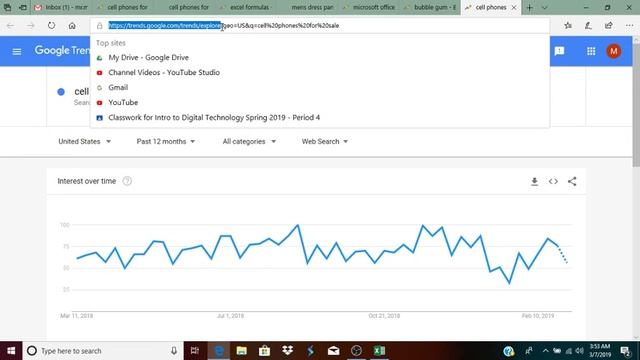Open Excel from taskbar
The image size is (640, 360).
click(379, 351)
